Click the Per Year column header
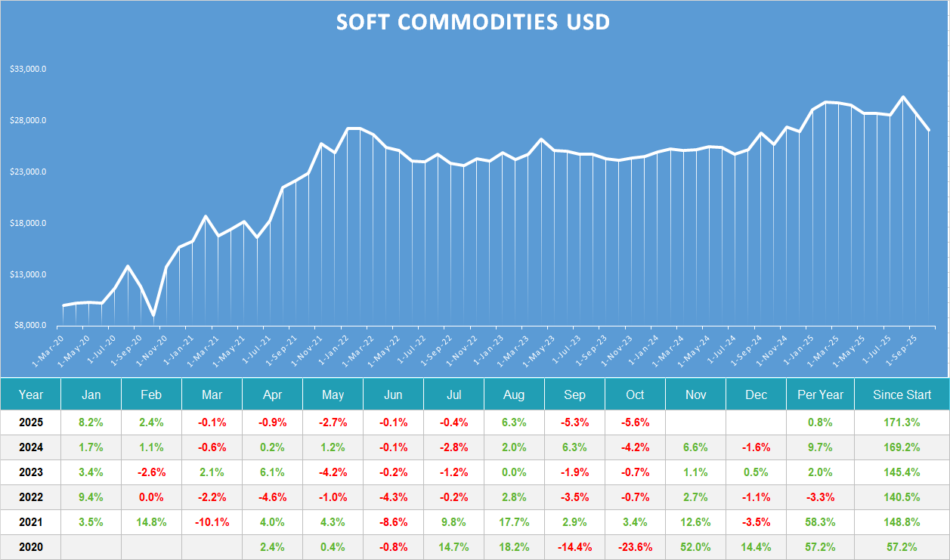 click(820, 394)
